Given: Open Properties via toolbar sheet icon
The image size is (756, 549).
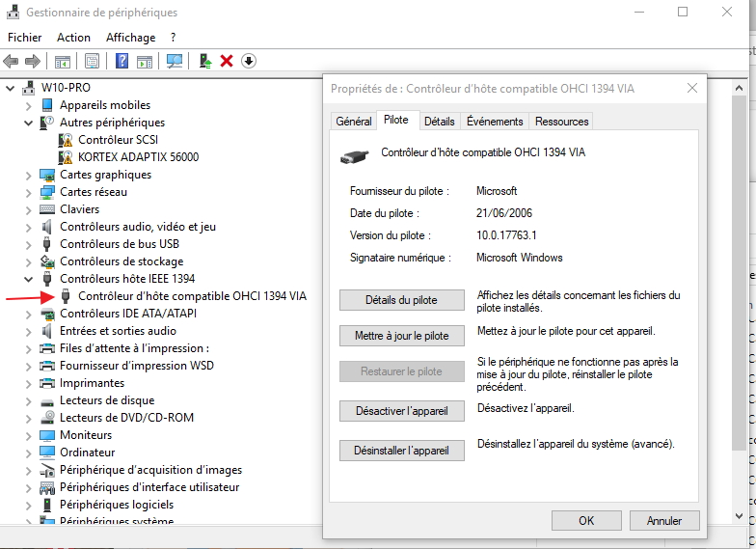Looking at the screenshot, I should click(x=93, y=62).
